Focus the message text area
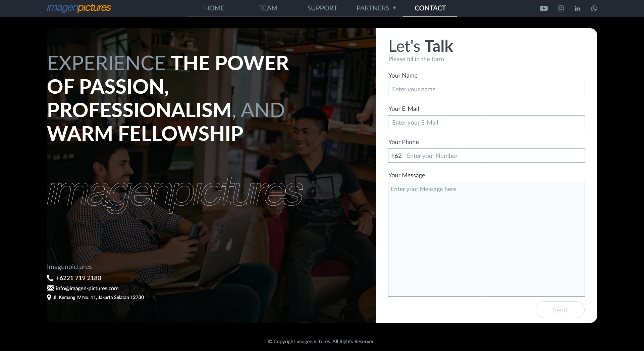The height and width of the screenshot is (351, 644). coord(486,239)
